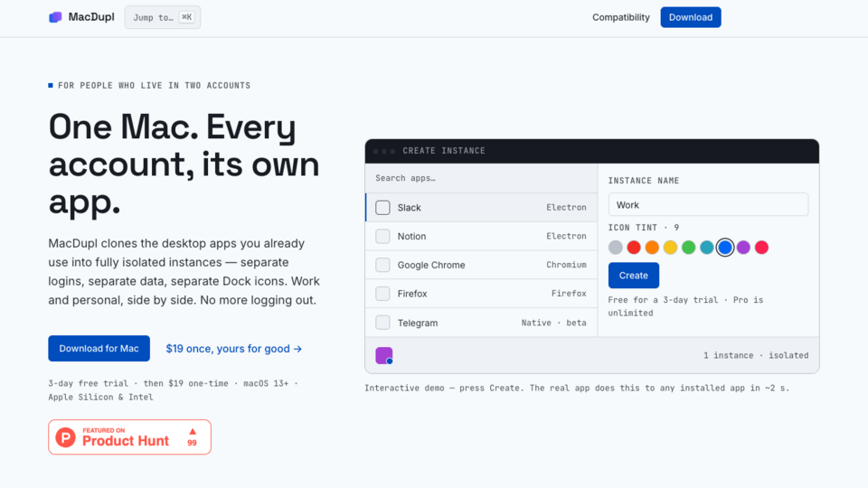
Task: Click the MacDupl brand name
Action: point(91,17)
